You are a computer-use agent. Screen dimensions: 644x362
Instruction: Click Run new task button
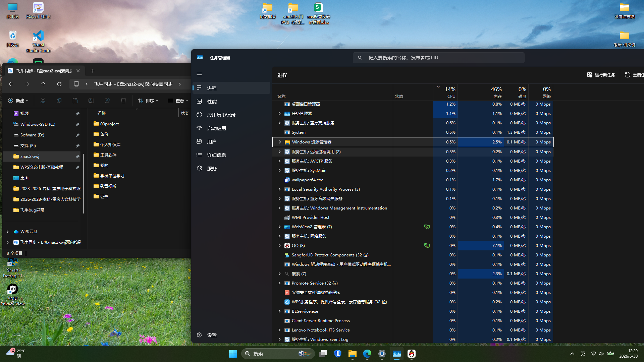[601, 75]
